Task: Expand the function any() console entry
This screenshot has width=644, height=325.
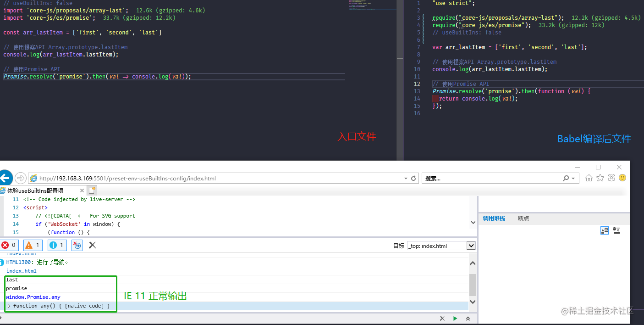Action: click(x=9, y=306)
